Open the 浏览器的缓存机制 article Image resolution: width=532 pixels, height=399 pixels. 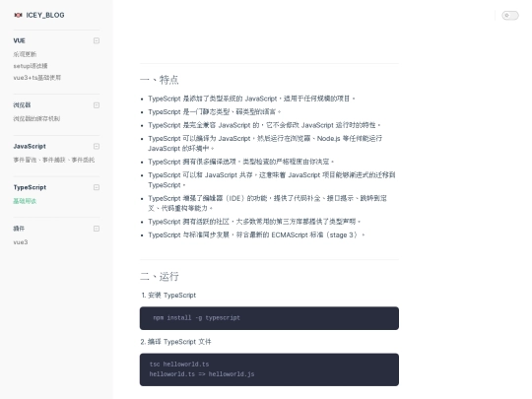[36, 119]
